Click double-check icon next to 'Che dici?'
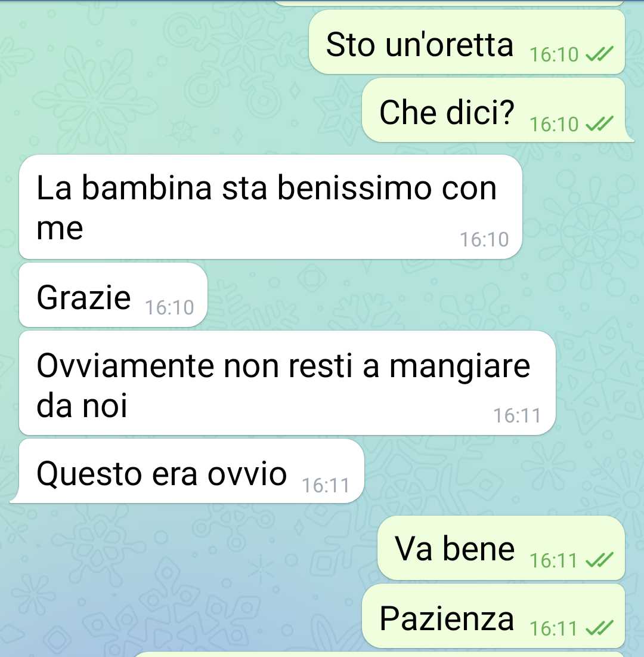Image resolution: width=644 pixels, height=657 pixels. point(599,124)
